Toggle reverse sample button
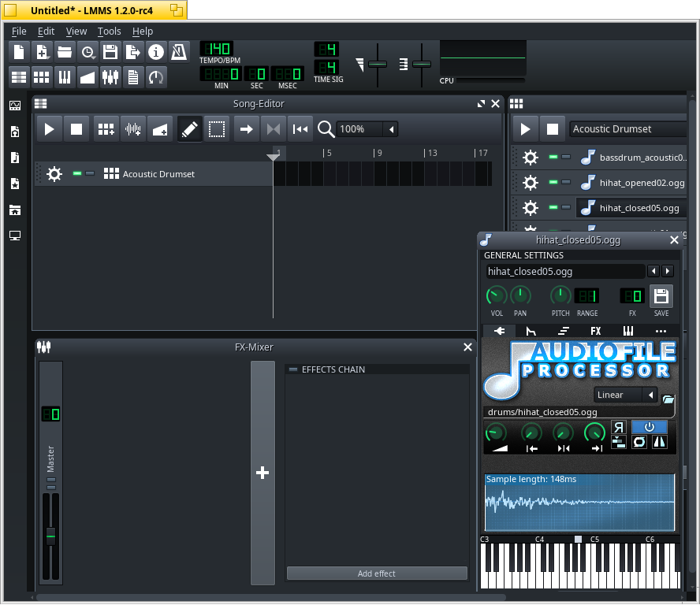This screenshot has width=700, height=605. click(x=619, y=428)
